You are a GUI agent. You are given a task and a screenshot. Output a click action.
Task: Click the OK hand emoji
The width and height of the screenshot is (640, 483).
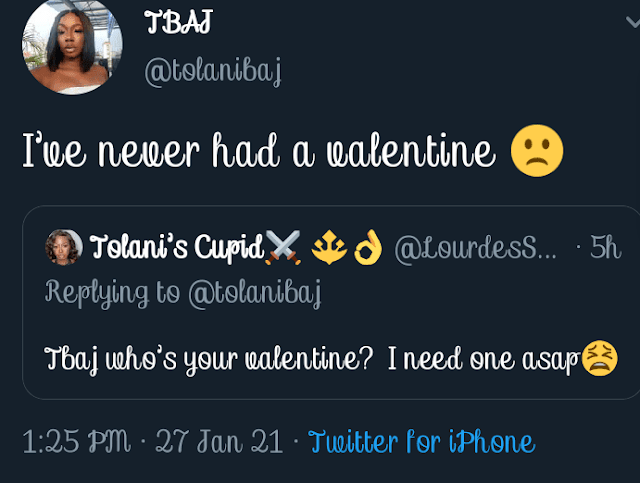pyautogui.click(x=369, y=248)
